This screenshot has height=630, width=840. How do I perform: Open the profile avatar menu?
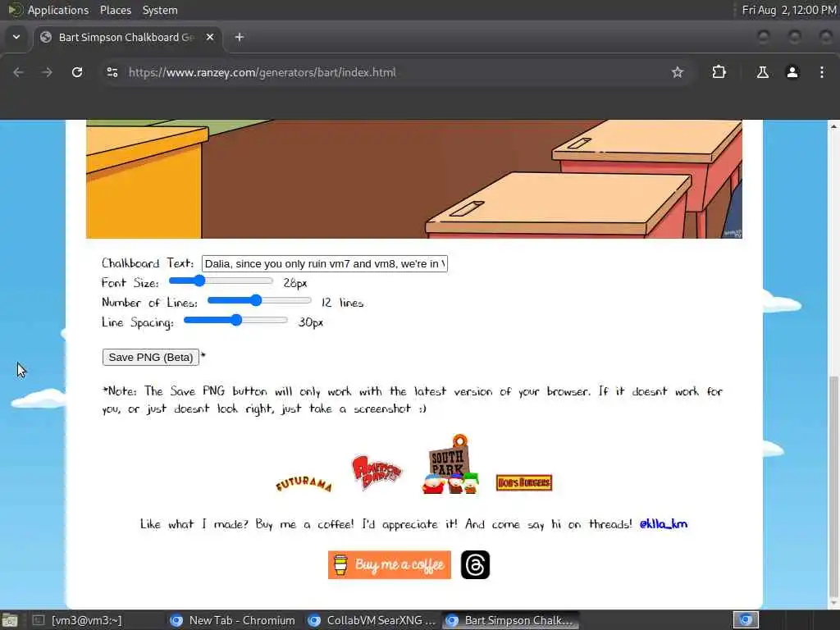pyautogui.click(x=792, y=72)
